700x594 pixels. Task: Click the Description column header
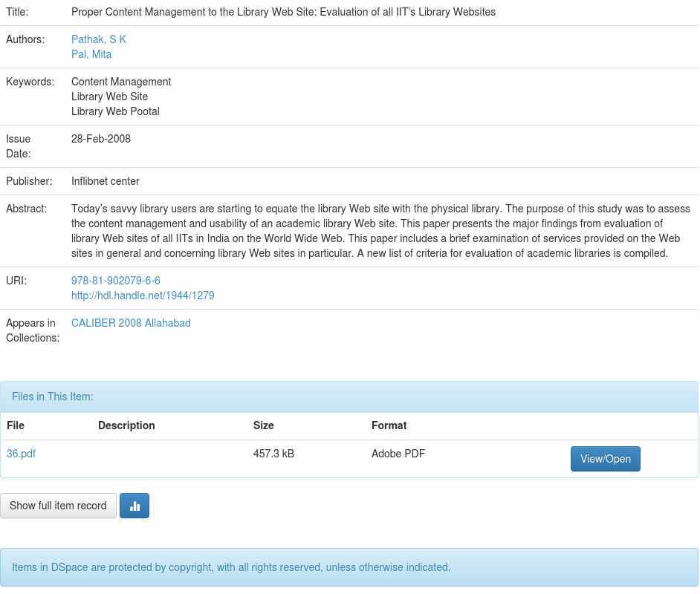[126, 425]
